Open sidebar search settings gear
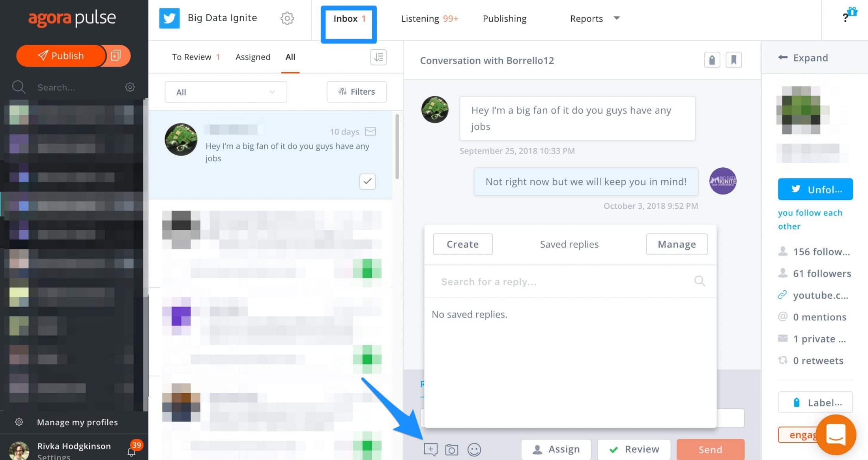The image size is (868, 460). click(130, 87)
